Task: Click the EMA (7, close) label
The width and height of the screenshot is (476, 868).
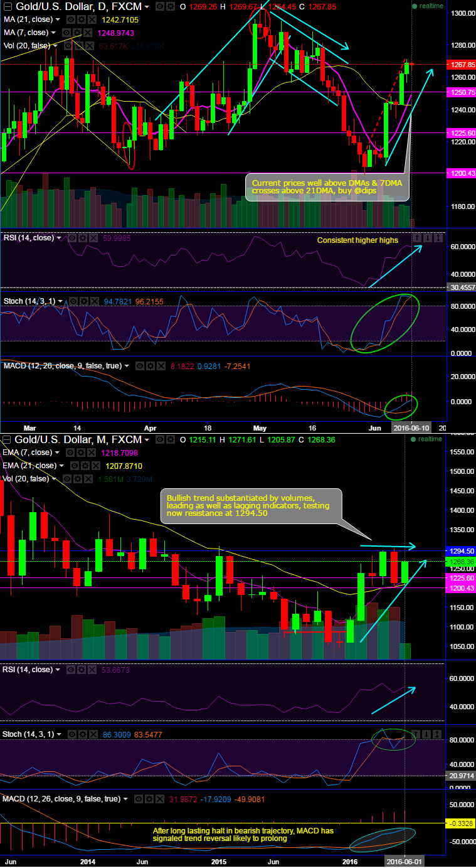Action: [27, 453]
